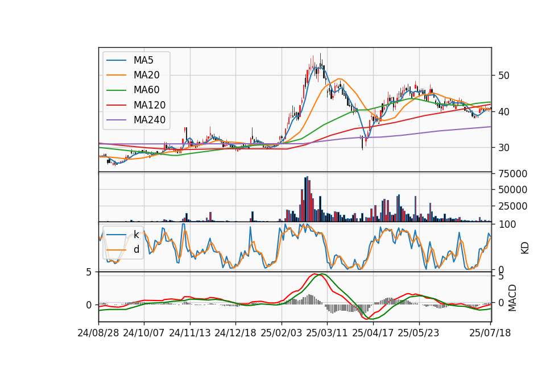Click the volume axis value 25000
Screen dimensions: 546x392
point(512,206)
